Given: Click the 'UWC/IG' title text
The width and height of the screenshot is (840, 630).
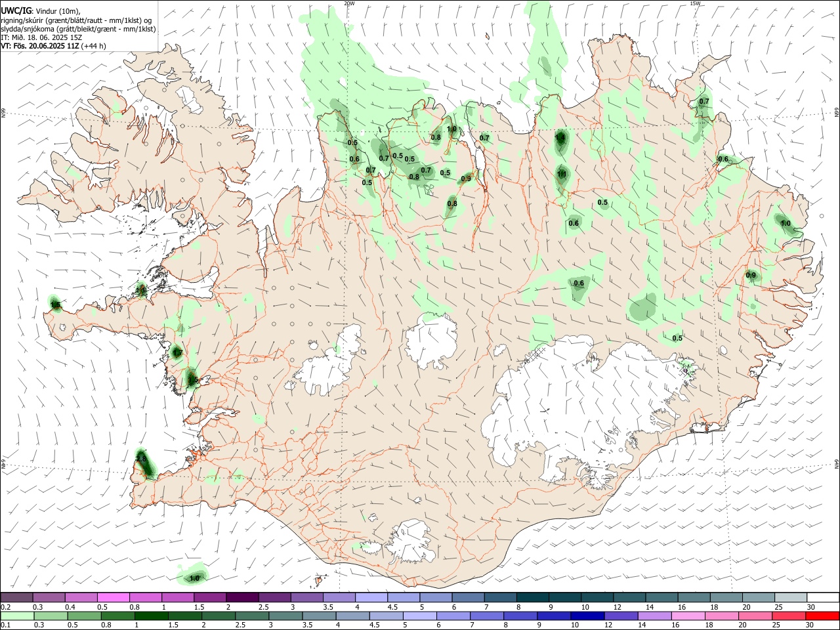Looking at the screenshot, I should click(15, 11).
